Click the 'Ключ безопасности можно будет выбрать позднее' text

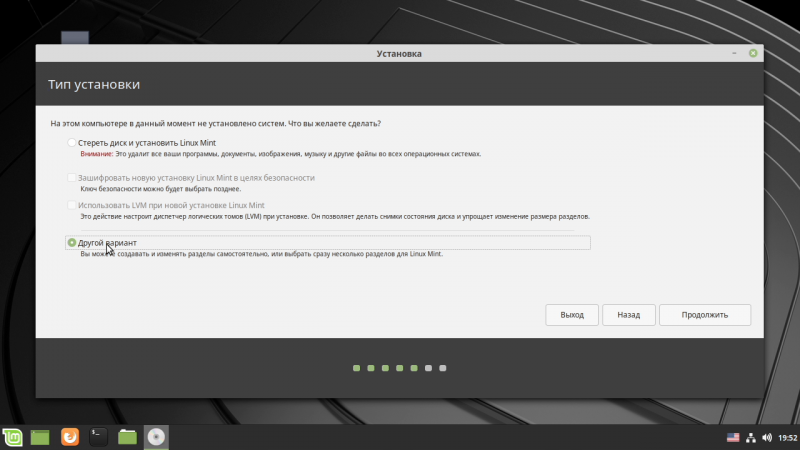click(161, 189)
